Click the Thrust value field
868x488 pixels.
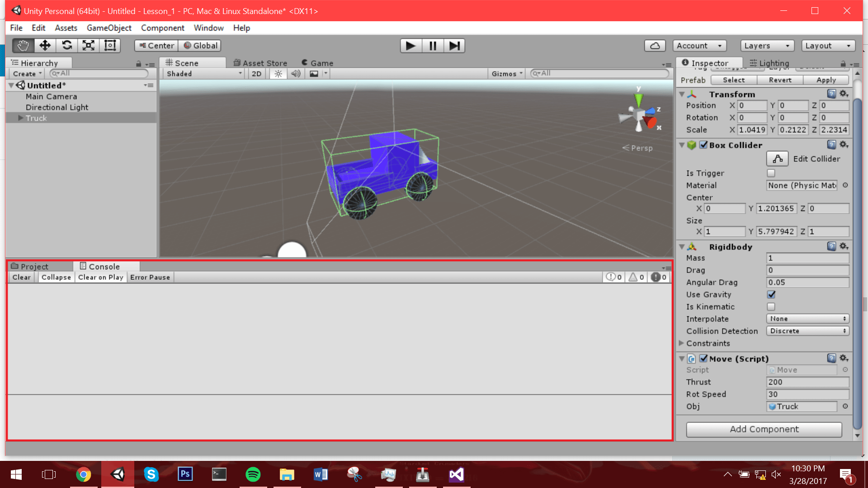(x=807, y=382)
